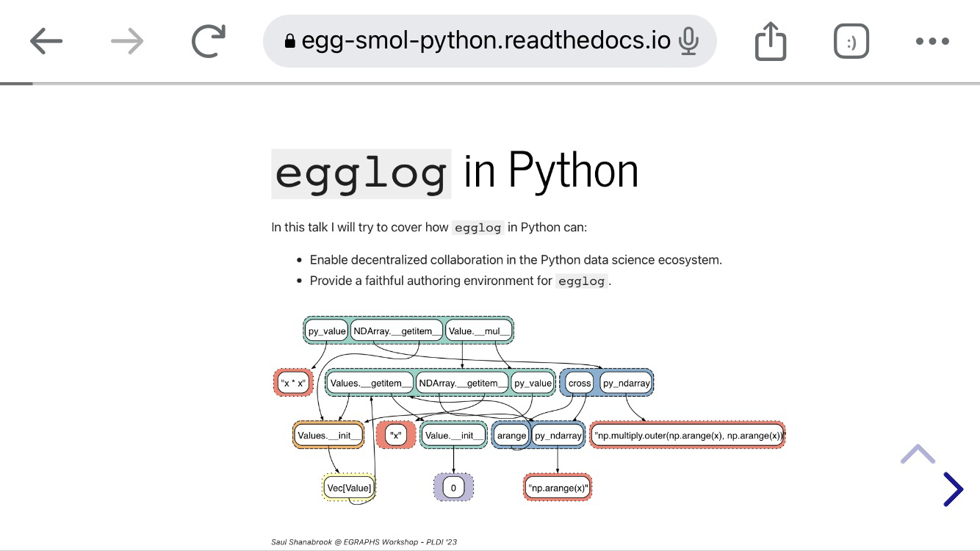Click the "np.arange(x)" red node

point(558,488)
